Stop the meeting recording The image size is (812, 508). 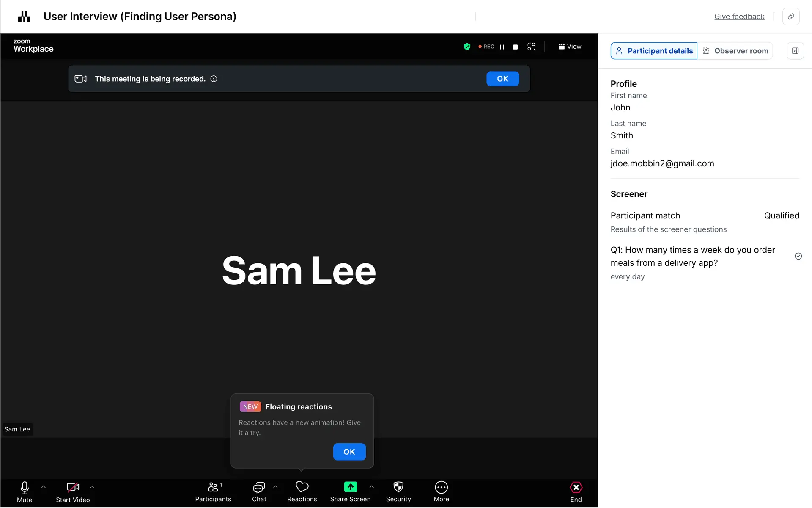pos(515,47)
